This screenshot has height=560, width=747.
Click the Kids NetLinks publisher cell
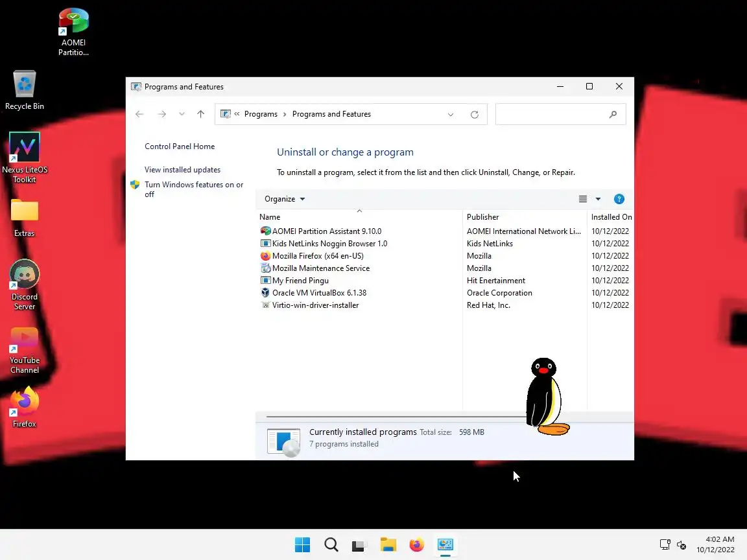coord(490,243)
